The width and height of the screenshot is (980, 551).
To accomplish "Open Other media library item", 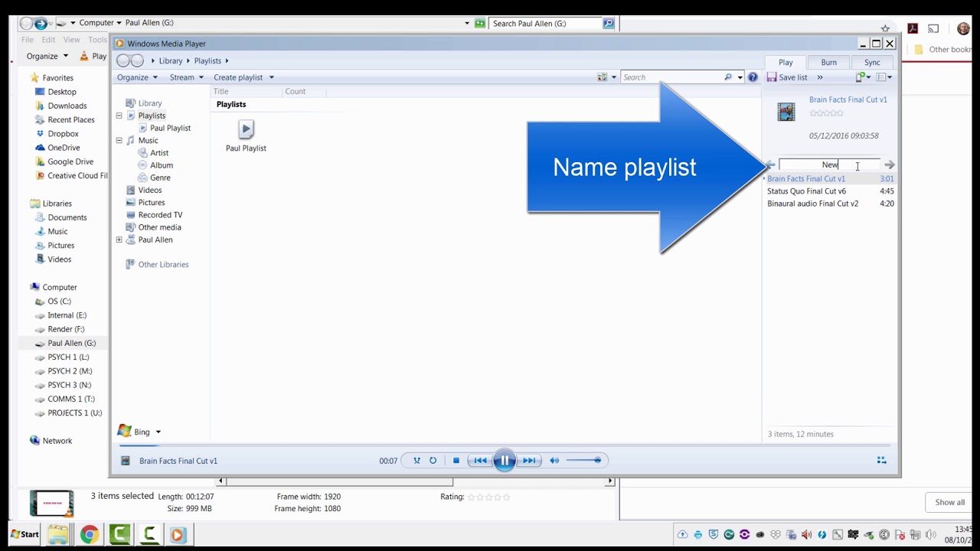I will tap(159, 227).
